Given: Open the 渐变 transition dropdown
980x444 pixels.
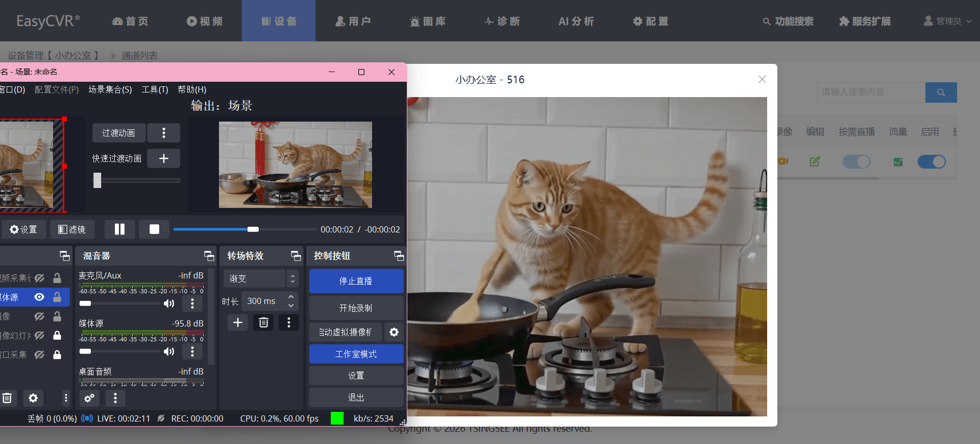Looking at the screenshot, I should pyautogui.click(x=261, y=278).
